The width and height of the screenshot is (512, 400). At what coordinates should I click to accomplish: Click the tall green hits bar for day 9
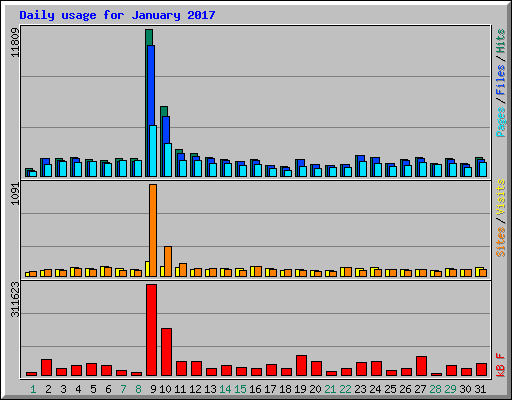point(149,37)
